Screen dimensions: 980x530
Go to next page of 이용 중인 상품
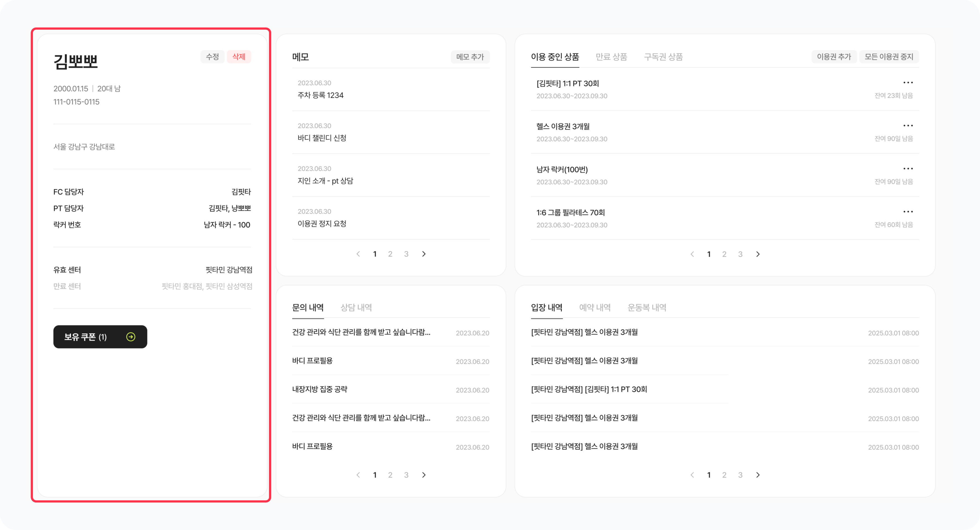[757, 254]
